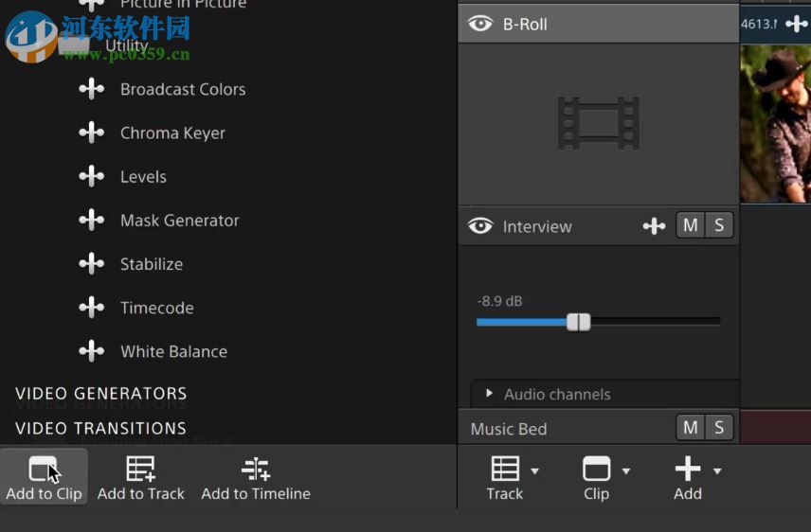This screenshot has height=532, width=811.
Task: Select the Timecode effect label
Action: pos(157,308)
